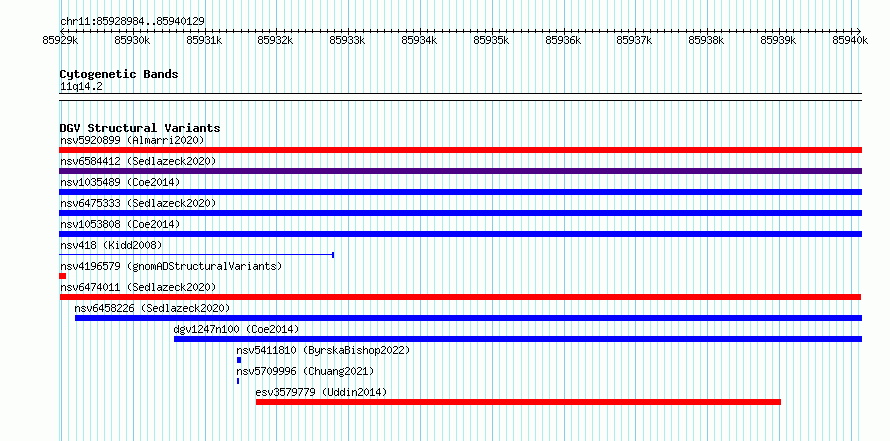Click the 85929k ruler tick label
This screenshot has width=890, height=441.
click(x=60, y=40)
